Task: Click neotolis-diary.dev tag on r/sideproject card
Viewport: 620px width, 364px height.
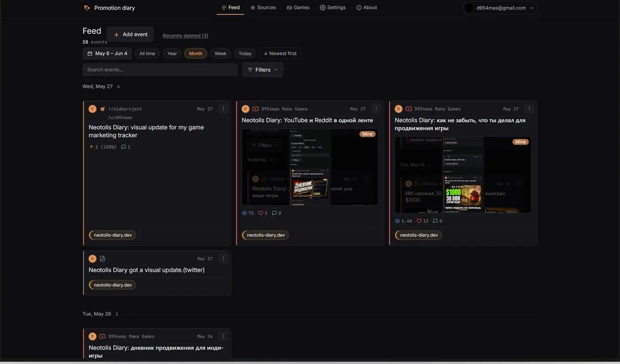Action: [x=112, y=235]
